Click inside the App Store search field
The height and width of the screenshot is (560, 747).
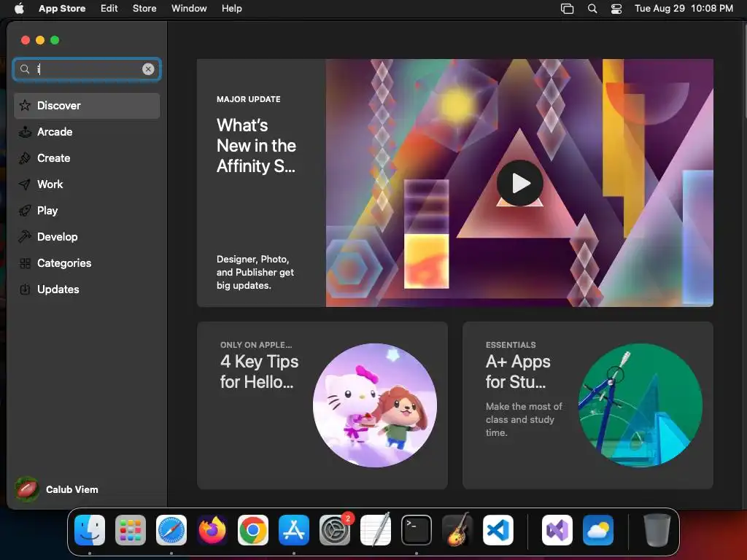click(87, 69)
